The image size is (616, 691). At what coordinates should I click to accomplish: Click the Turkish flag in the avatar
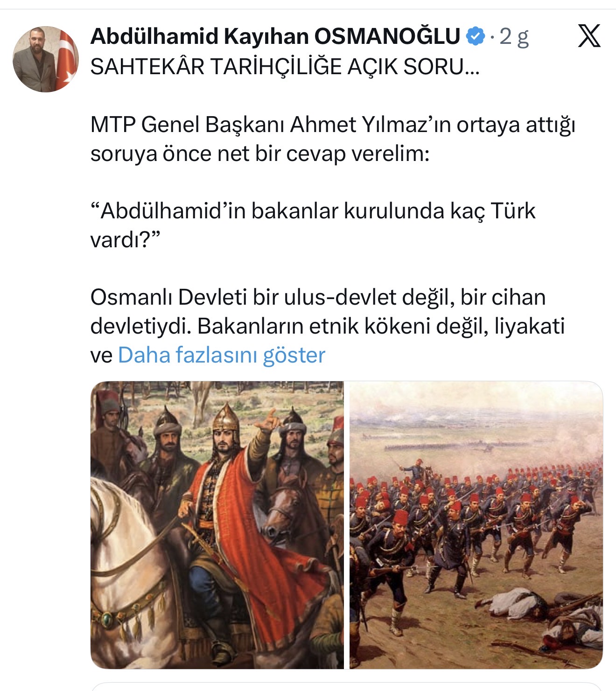(x=67, y=58)
